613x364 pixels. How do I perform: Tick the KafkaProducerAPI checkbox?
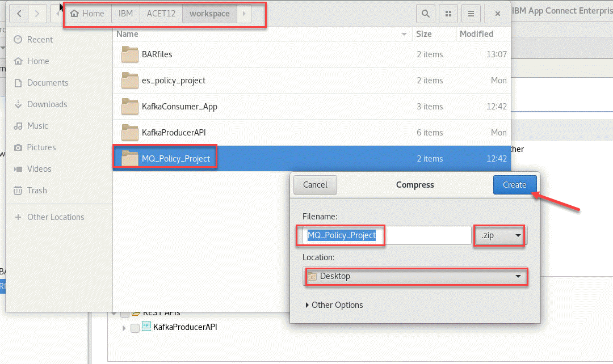[x=135, y=328]
